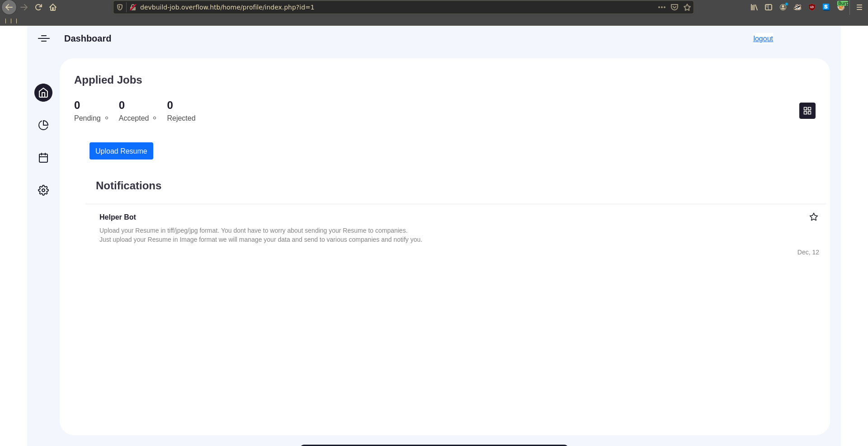Log out via the logout link

click(763, 39)
